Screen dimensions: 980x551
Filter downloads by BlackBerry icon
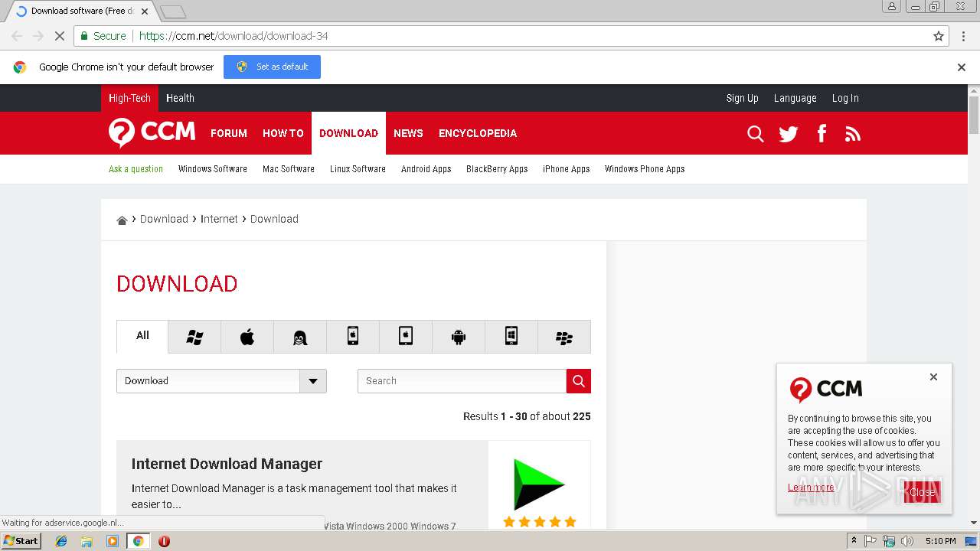point(564,337)
